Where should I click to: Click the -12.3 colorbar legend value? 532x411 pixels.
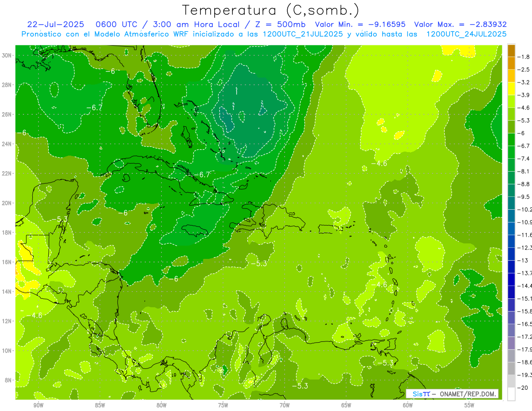(x=525, y=247)
